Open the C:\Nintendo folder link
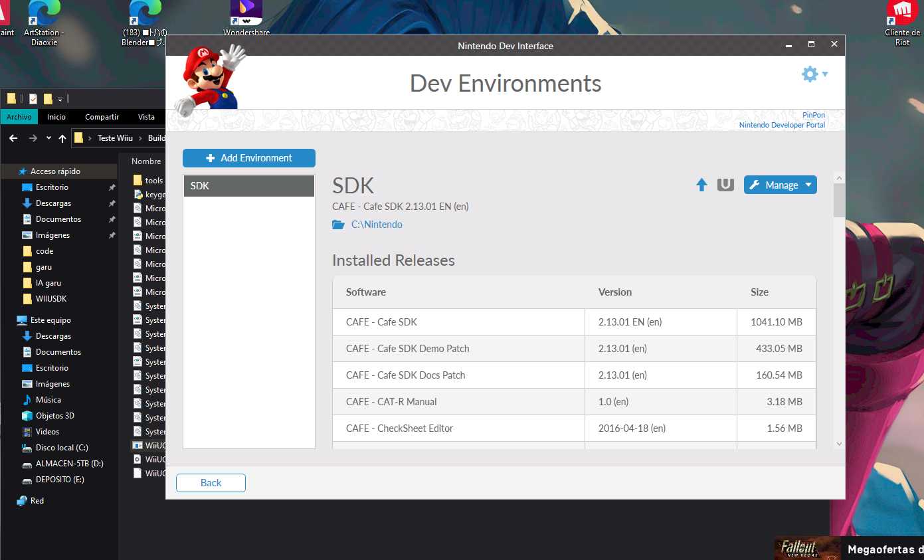The height and width of the screenshot is (560, 924). coord(377,225)
